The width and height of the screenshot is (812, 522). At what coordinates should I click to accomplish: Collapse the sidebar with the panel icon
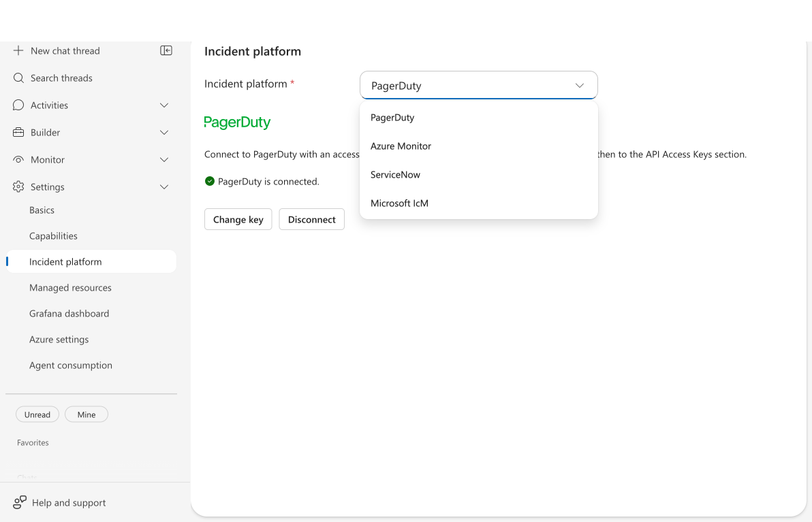point(166,50)
